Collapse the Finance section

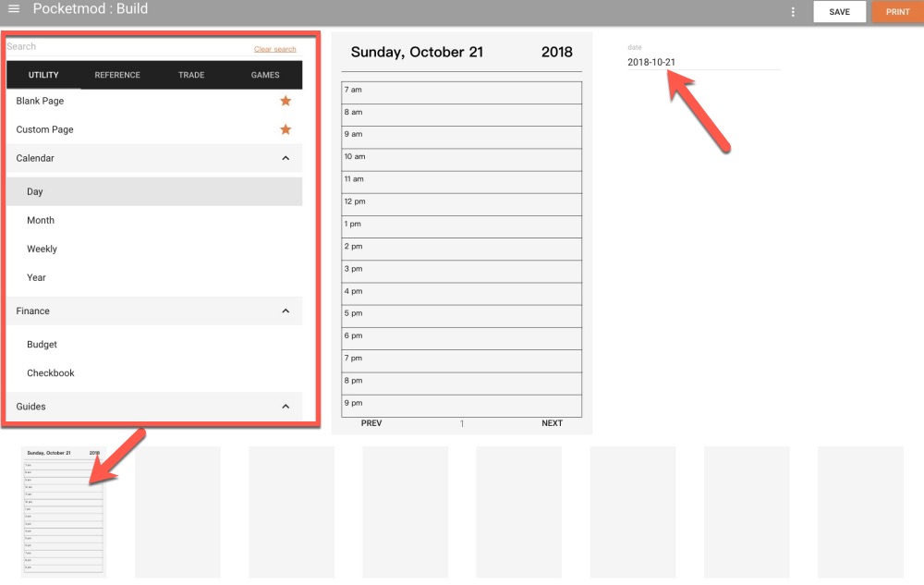[x=286, y=311]
